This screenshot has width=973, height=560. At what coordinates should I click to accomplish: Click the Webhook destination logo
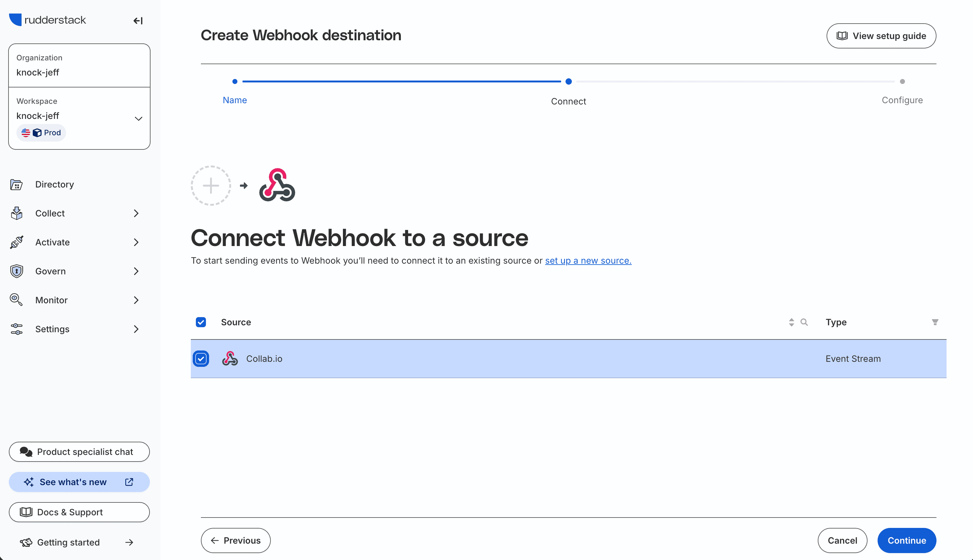tap(277, 185)
